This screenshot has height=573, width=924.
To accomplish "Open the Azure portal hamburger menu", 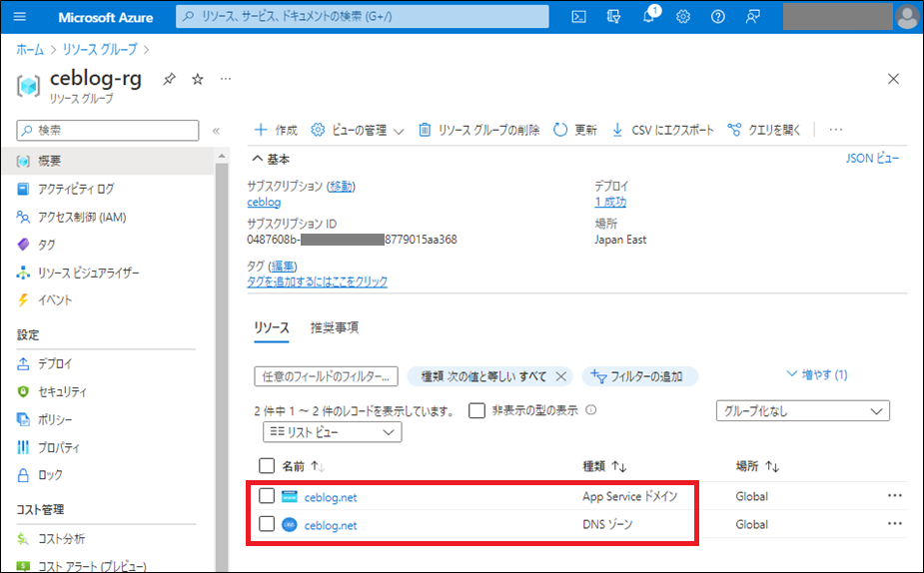I will click(19, 17).
